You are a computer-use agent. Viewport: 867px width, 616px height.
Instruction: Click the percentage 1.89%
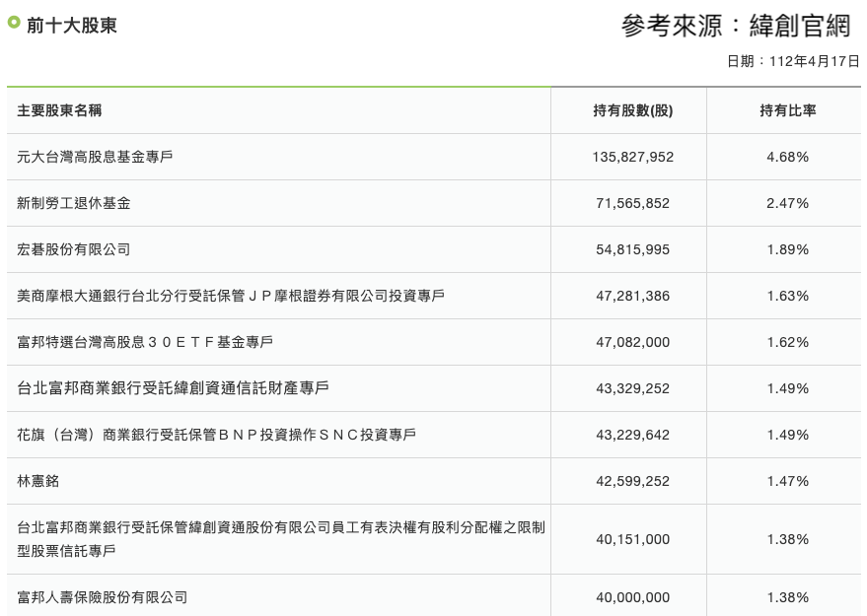788,249
